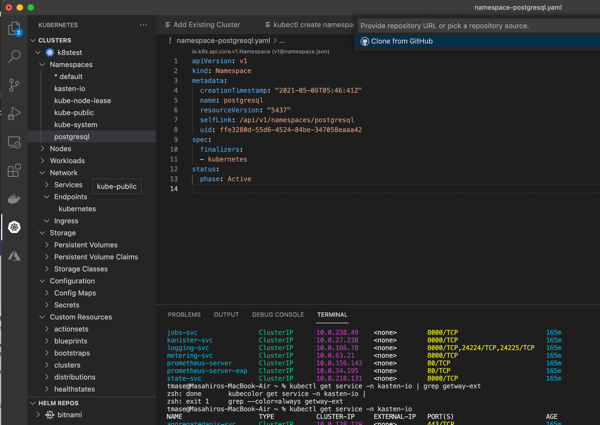
Task: Open the OUTPUT panel tab
Action: (x=226, y=314)
